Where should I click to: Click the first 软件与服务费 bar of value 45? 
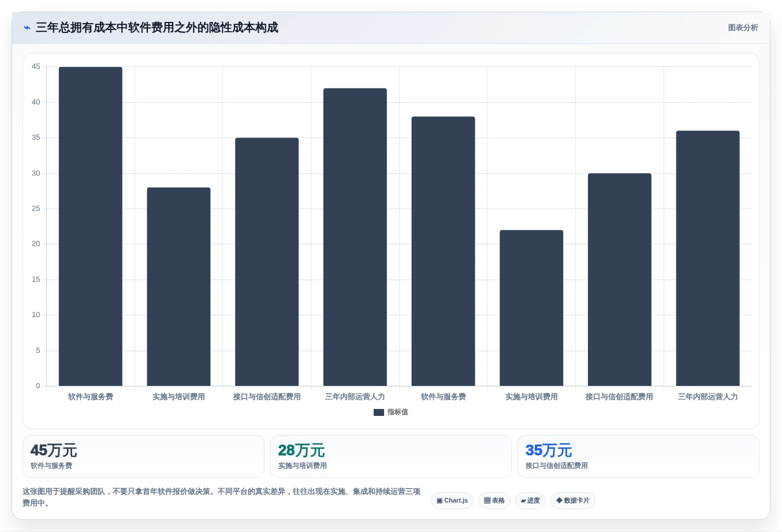[91, 226]
